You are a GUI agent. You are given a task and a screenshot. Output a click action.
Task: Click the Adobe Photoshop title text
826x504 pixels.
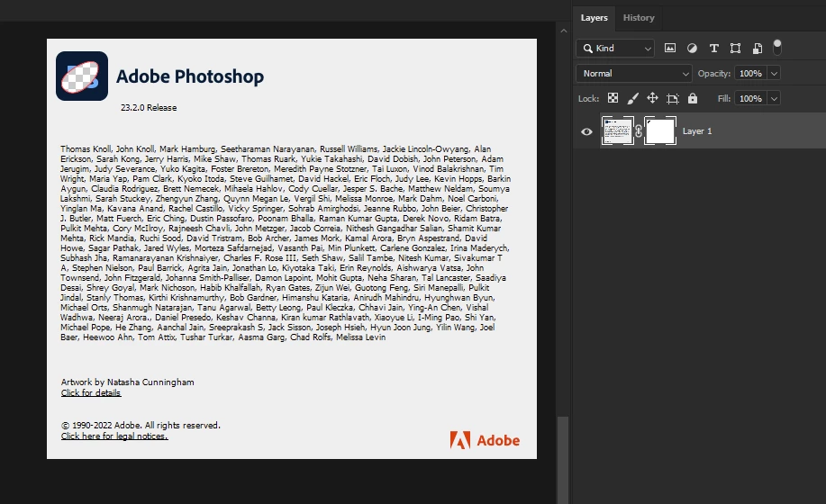coord(190,76)
